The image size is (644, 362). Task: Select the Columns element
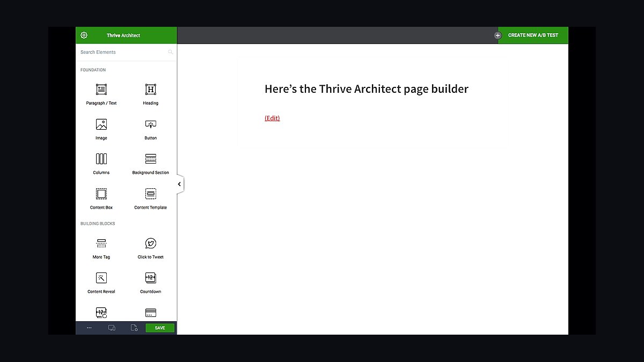(x=101, y=164)
